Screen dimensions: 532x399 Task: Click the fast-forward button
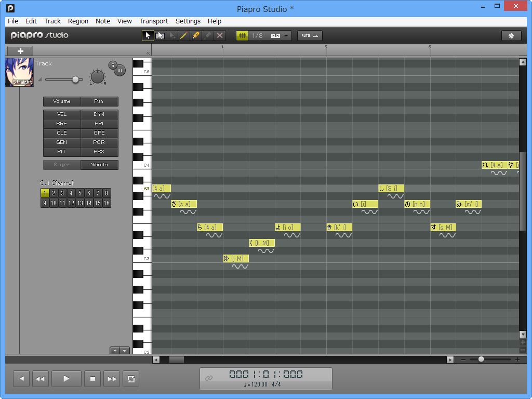[x=112, y=379]
